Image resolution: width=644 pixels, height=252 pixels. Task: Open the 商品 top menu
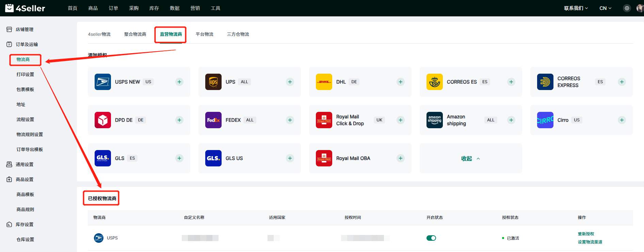coord(93,8)
